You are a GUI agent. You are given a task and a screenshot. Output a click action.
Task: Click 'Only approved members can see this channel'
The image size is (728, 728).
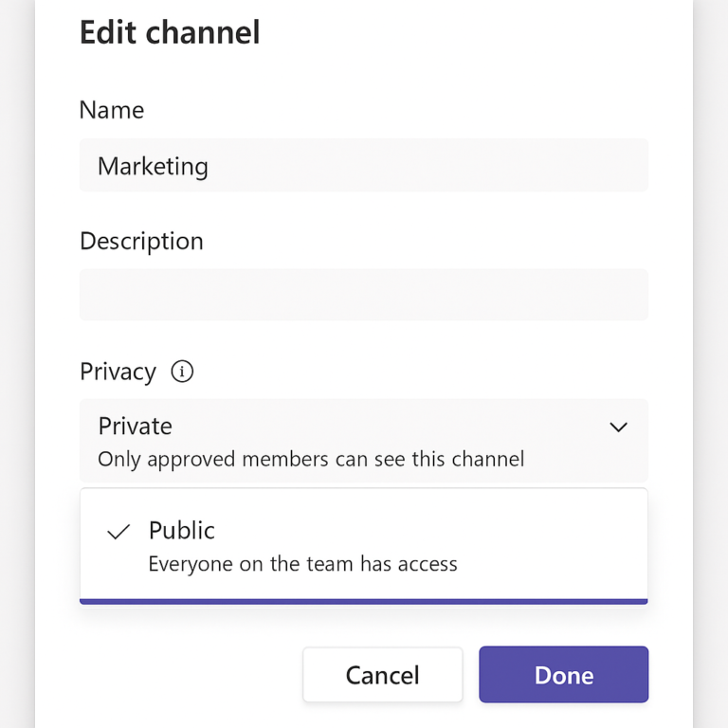pyautogui.click(x=311, y=459)
